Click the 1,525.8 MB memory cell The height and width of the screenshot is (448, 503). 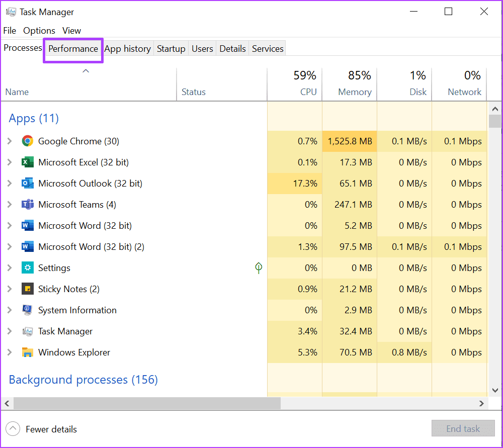pos(350,141)
